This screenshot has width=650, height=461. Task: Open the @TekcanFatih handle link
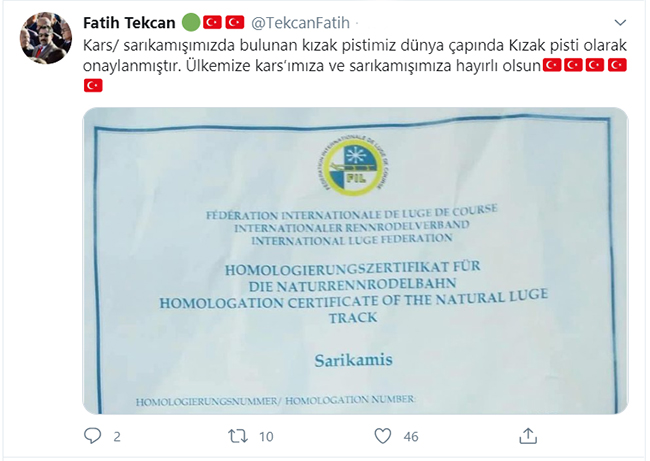[x=301, y=23]
